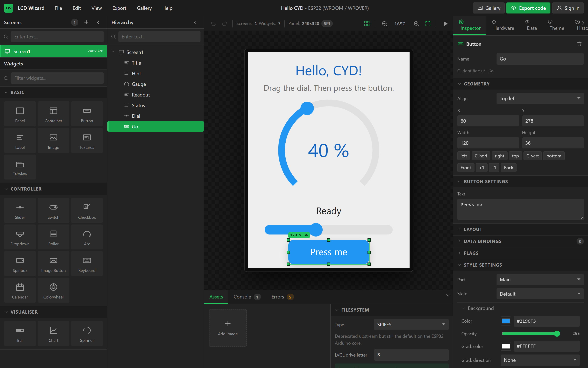
Task: Insert a Roller widget
Action: coord(53,237)
